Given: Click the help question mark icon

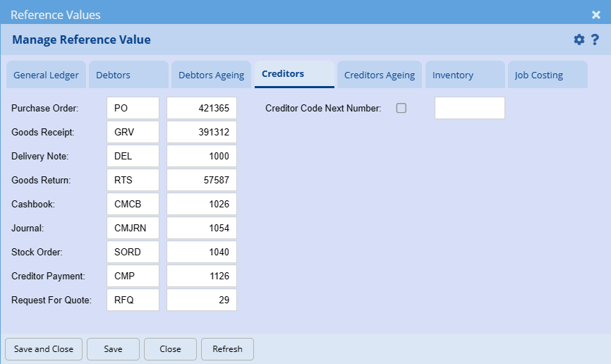Looking at the screenshot, I should (595, 40).
